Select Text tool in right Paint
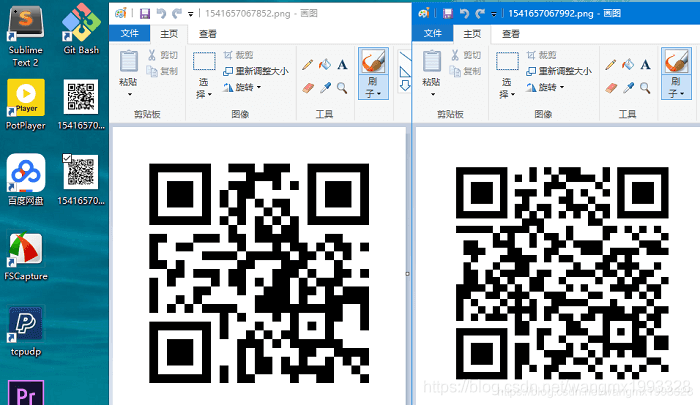 pyautogui.click(x=645, y=65)
